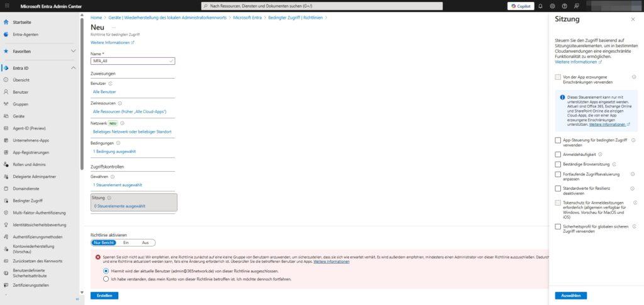
Task: Go to Startseite in the sidebar
Action: 22,22
